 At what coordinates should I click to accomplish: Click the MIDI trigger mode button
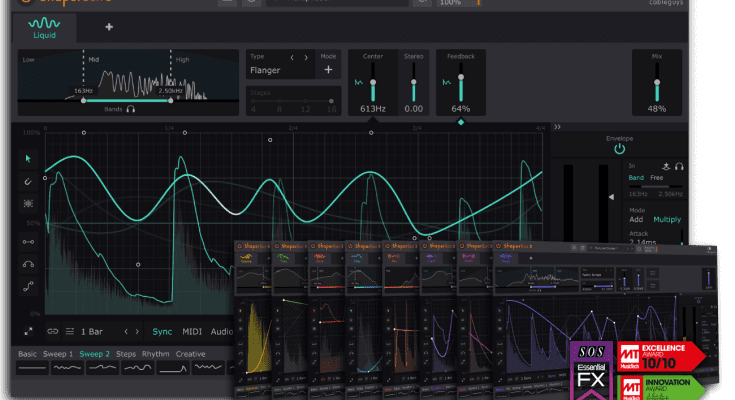[x=192, y=331]
